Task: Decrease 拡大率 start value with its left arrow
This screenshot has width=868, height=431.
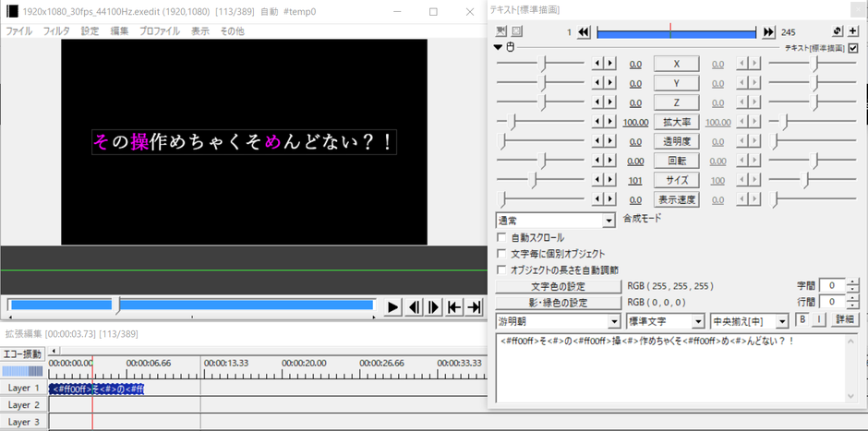Action: pyautogui.click(x=597, y=122)
